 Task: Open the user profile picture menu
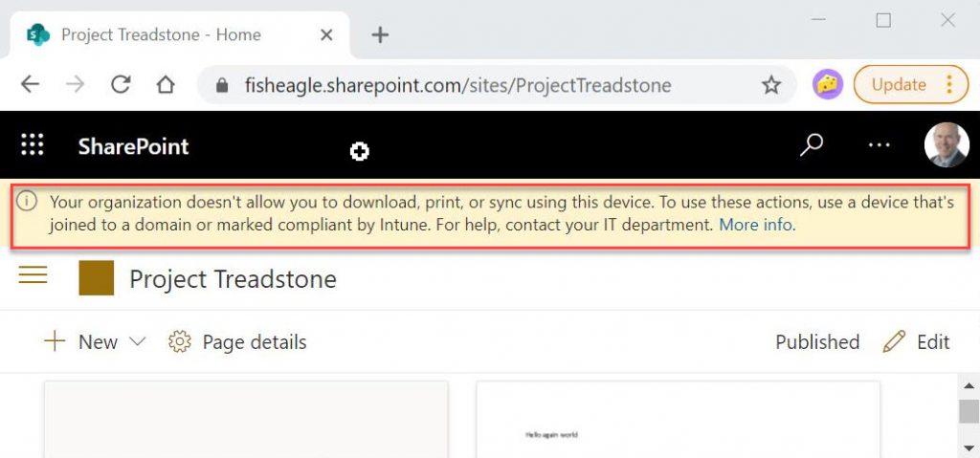(947, 145)
